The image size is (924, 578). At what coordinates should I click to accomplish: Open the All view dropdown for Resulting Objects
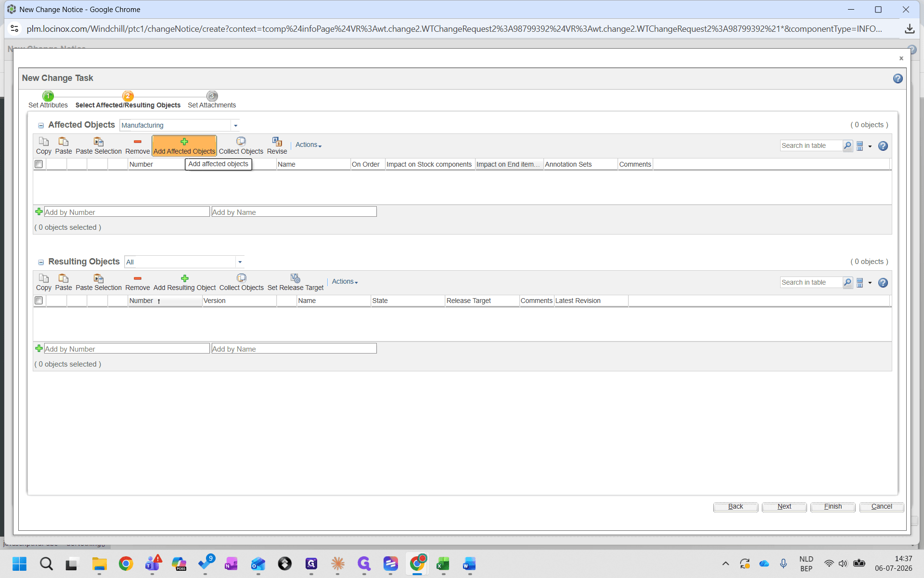pyautogui.click(x=240, y=262)
